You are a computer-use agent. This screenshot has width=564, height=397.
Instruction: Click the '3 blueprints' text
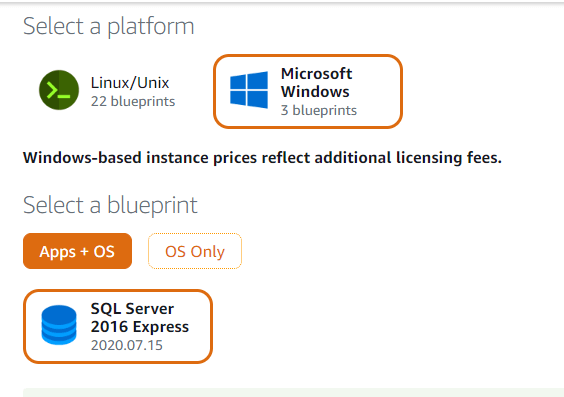coord(319,110)
